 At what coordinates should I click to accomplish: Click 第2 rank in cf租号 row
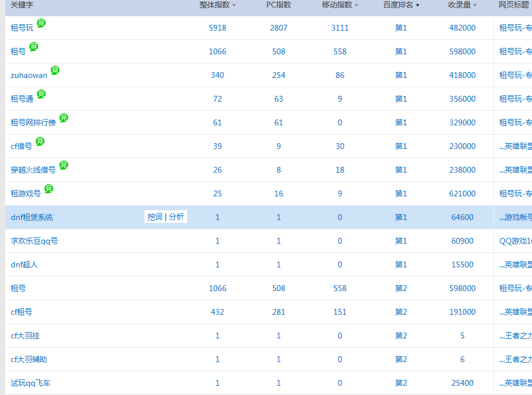[x=401, y=312]
